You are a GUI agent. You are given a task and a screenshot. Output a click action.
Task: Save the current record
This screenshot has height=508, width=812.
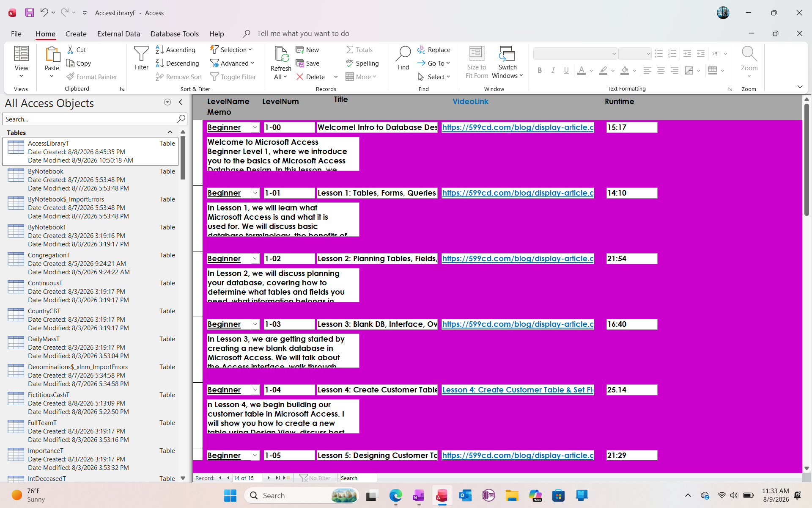click(x=307, y=63)
